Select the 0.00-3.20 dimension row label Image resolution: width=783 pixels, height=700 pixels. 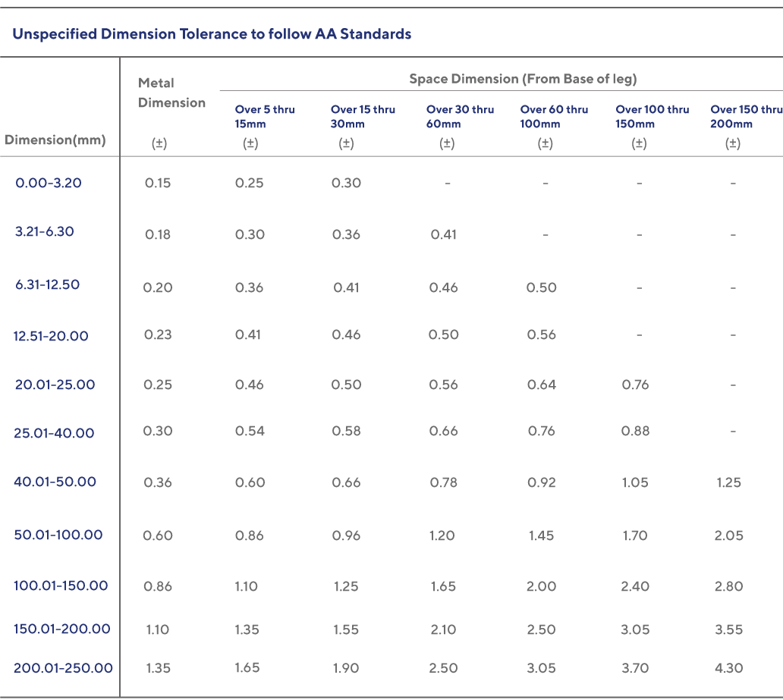coord(49,183)
